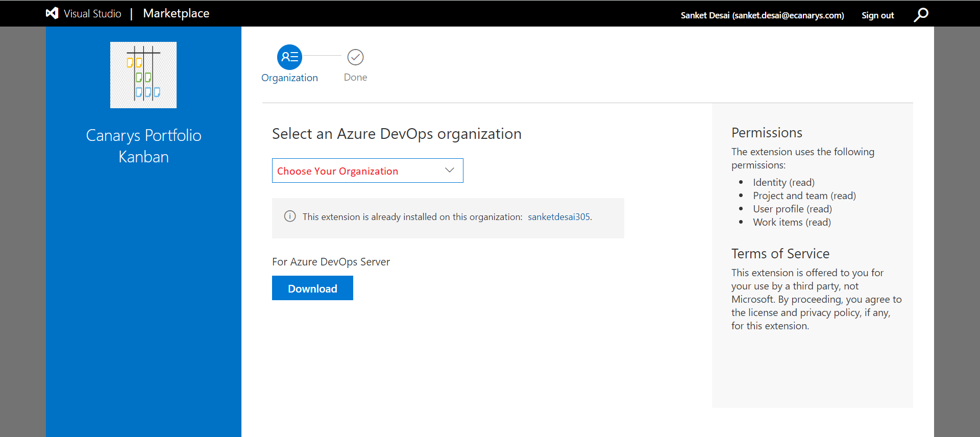Click the Canarys Portfolio Kanban extension logo
Viewport: 980px width, 437px height.
(143, 75)
